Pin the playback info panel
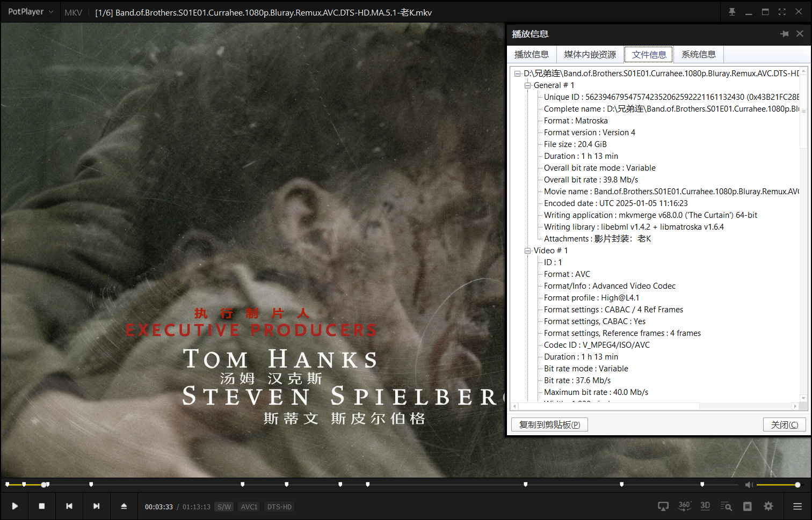 tap(785, 34)
